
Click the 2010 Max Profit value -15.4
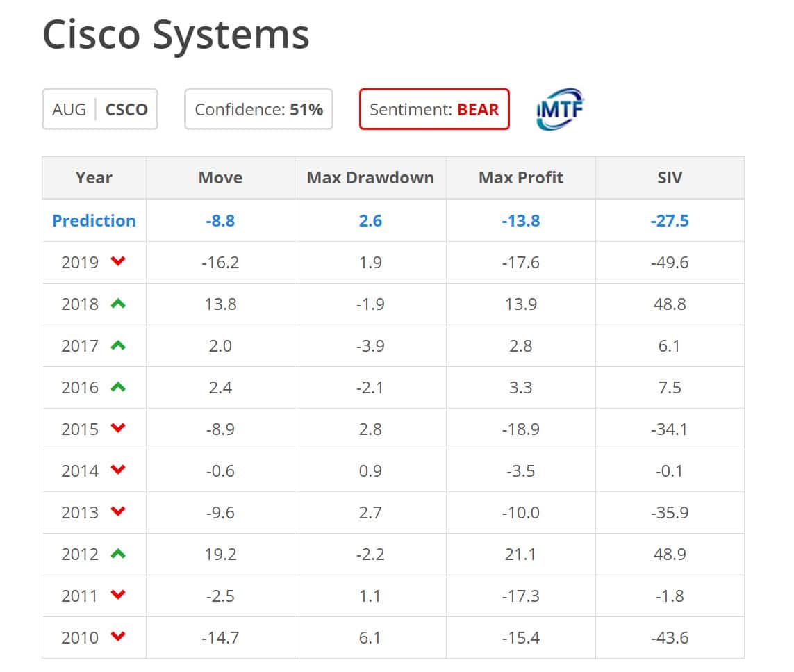521,637
